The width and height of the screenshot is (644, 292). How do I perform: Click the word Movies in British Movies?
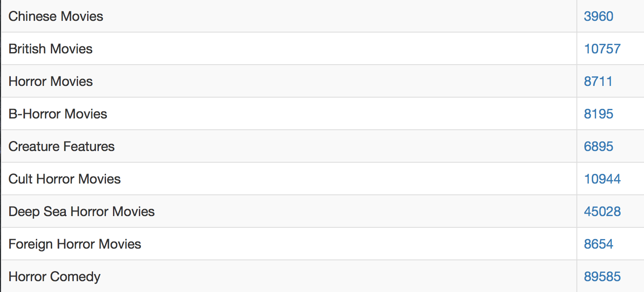click(x=71, y=49)
